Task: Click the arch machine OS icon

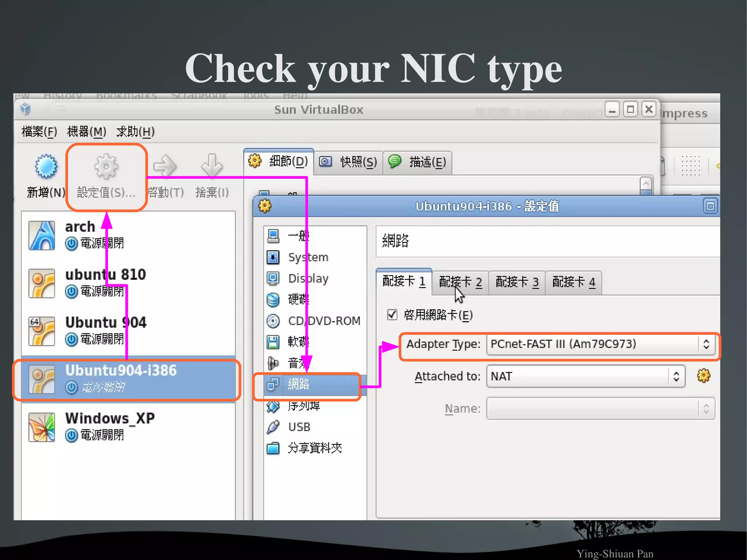Action: [42, 235]
